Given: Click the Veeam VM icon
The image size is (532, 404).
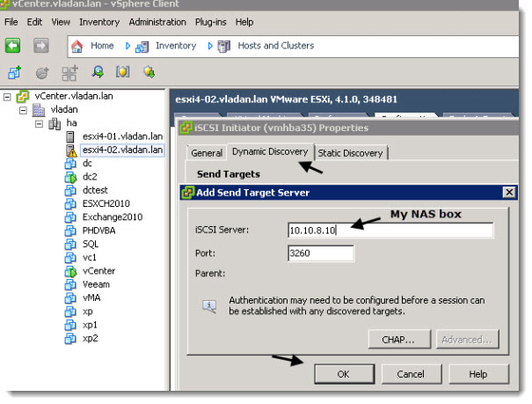Looking at the screenshot, I should tap(70, 285).
